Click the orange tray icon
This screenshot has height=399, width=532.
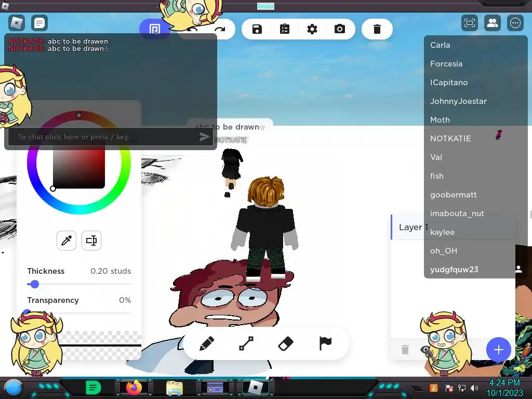[x=434, y=388]
